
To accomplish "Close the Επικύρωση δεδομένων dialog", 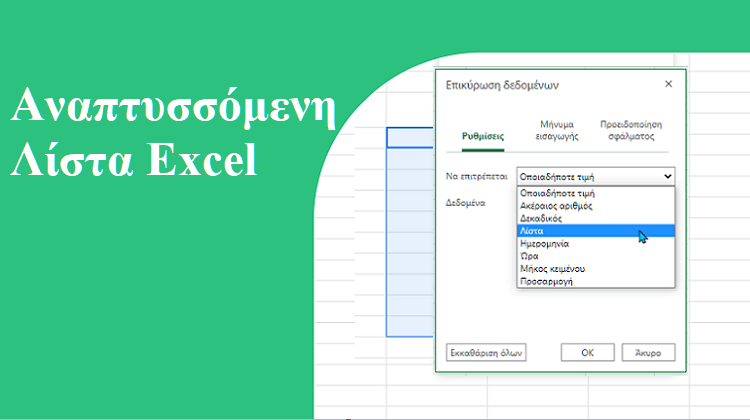I will point(668,84).
